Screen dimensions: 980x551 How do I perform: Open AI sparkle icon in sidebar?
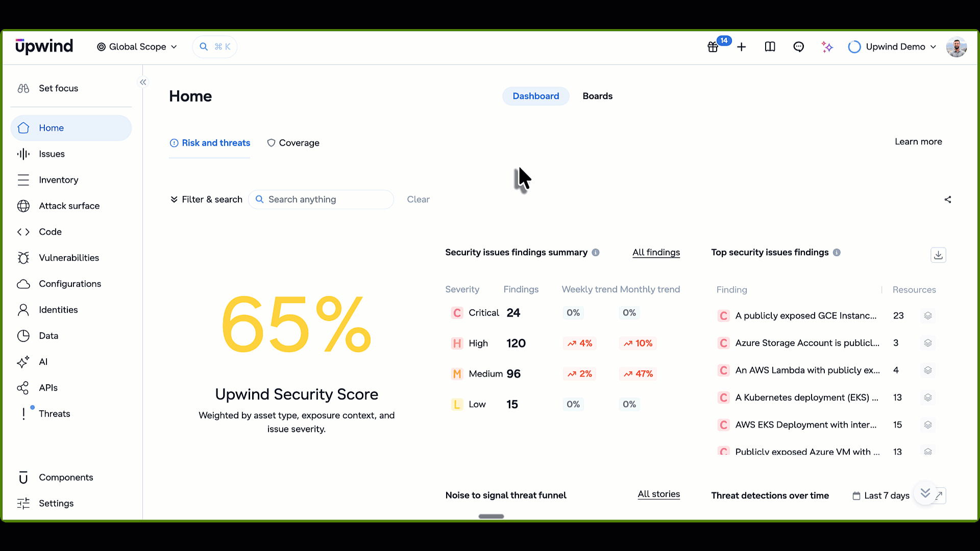tap(23, 362)
